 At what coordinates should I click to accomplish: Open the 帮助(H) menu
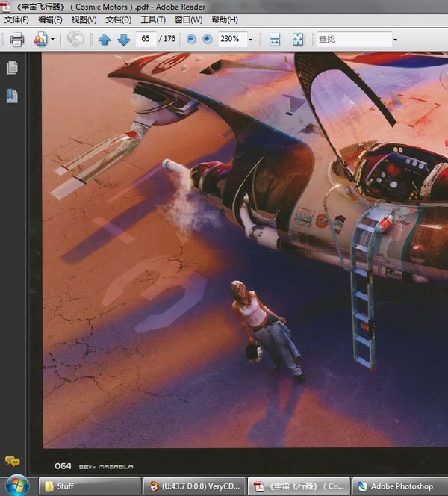pyautogui.click(x=225, y=20)
